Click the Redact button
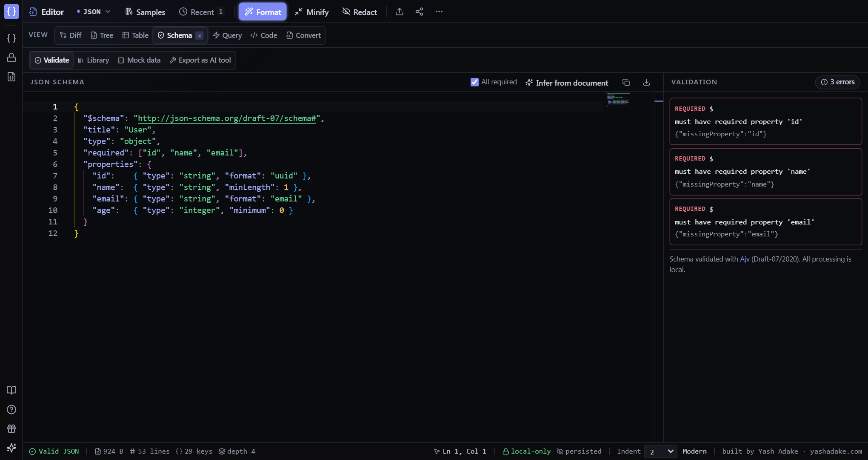Screen dimensions: 868x460 tap(360, 12)
